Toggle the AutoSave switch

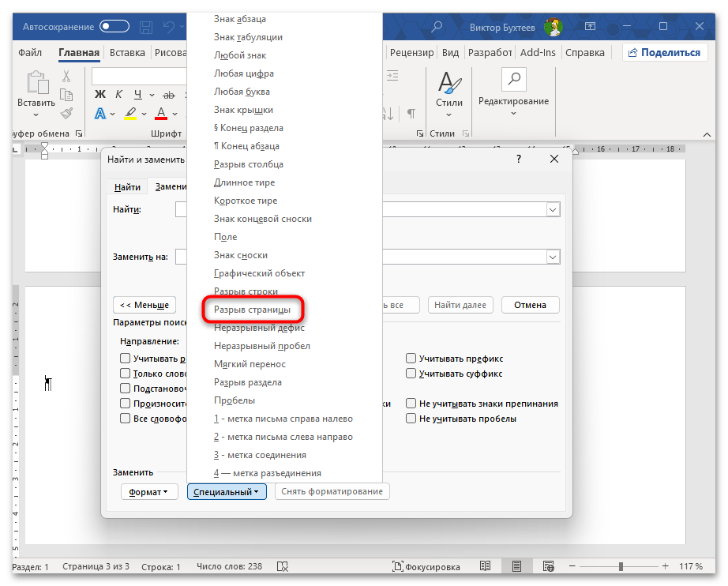[114, 27]
